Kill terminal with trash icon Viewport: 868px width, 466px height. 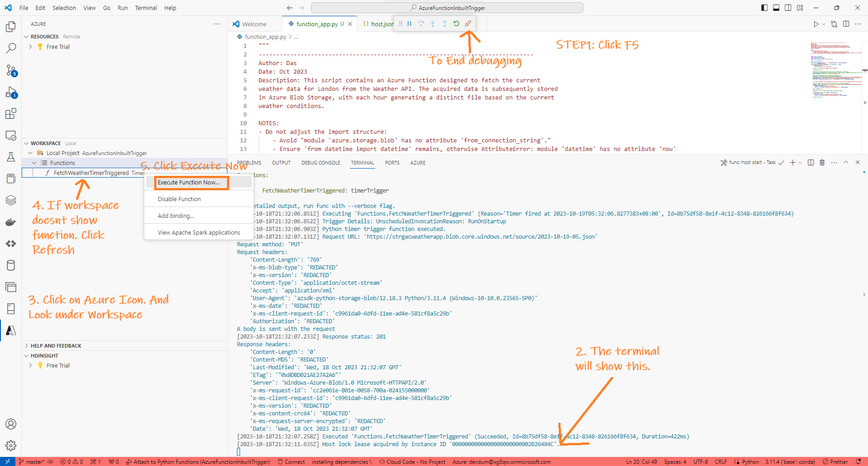pyautogui.click(x=822, y=162)
